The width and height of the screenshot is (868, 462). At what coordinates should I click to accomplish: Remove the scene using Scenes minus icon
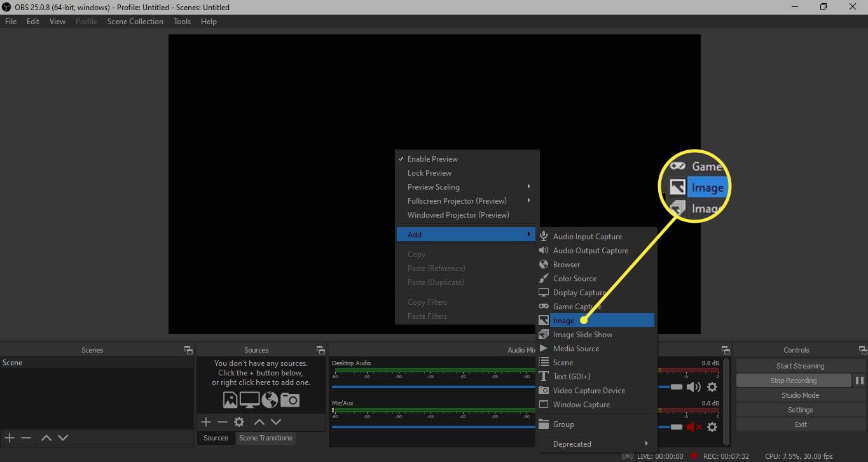[26, 438]
